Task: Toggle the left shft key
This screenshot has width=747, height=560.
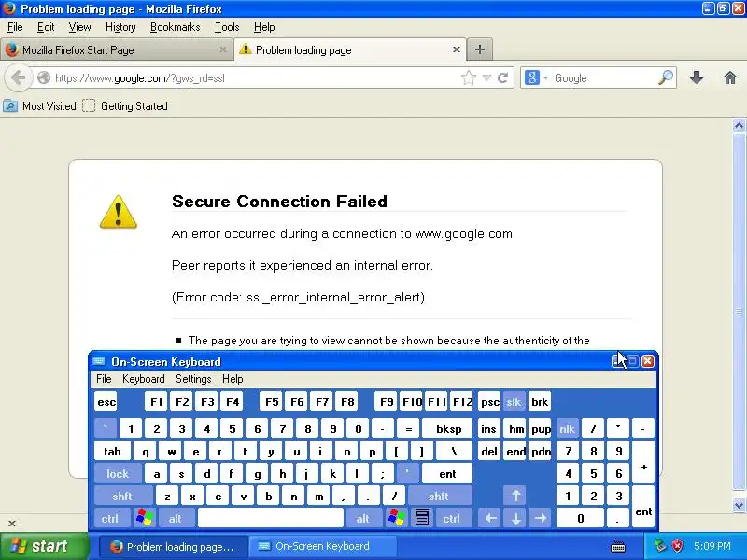Action: pyautogui.click(x=122, y=497)
